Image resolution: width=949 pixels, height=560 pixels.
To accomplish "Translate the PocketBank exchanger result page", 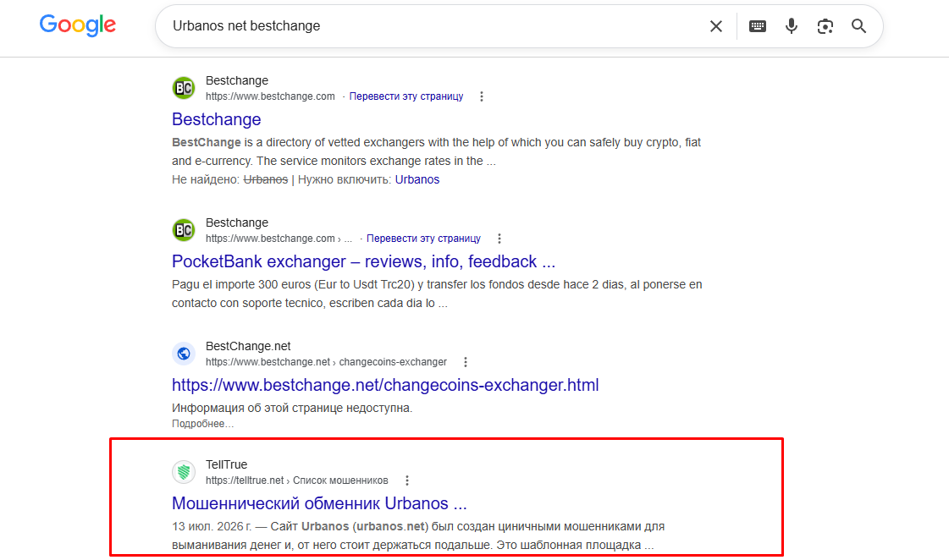I will (x=423, y=239).
